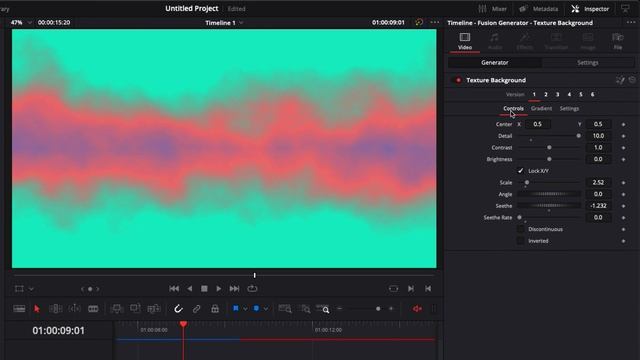Image resolution: width=640 pixels, height=360 pixels.
Task: Enable Discontinuous checkbox
Action: 520,229
